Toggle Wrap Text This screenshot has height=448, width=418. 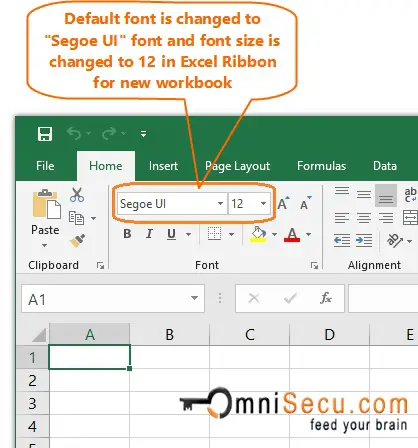point(411,195)
